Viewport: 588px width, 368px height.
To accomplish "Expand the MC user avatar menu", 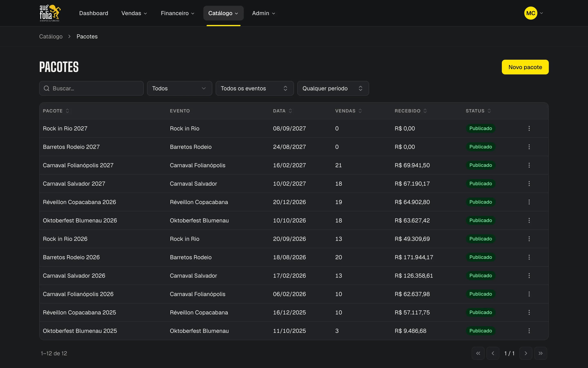I will click(x=533, y=13).
